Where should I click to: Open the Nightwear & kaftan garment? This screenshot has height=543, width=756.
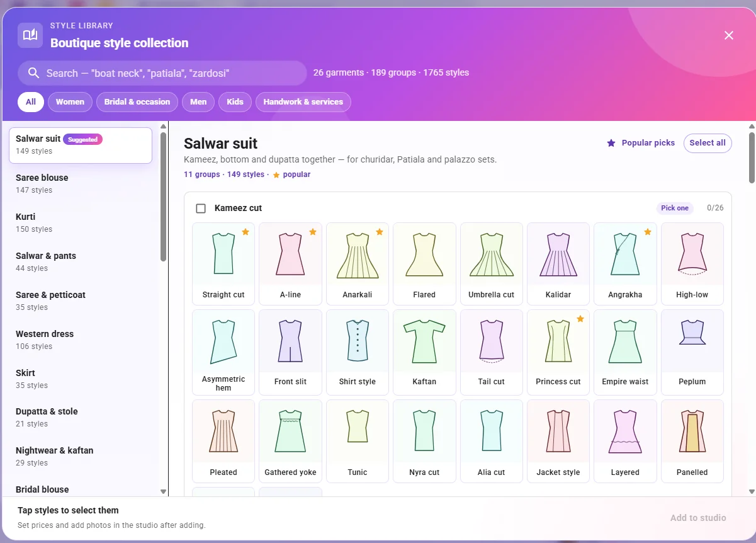coord(81,457)
